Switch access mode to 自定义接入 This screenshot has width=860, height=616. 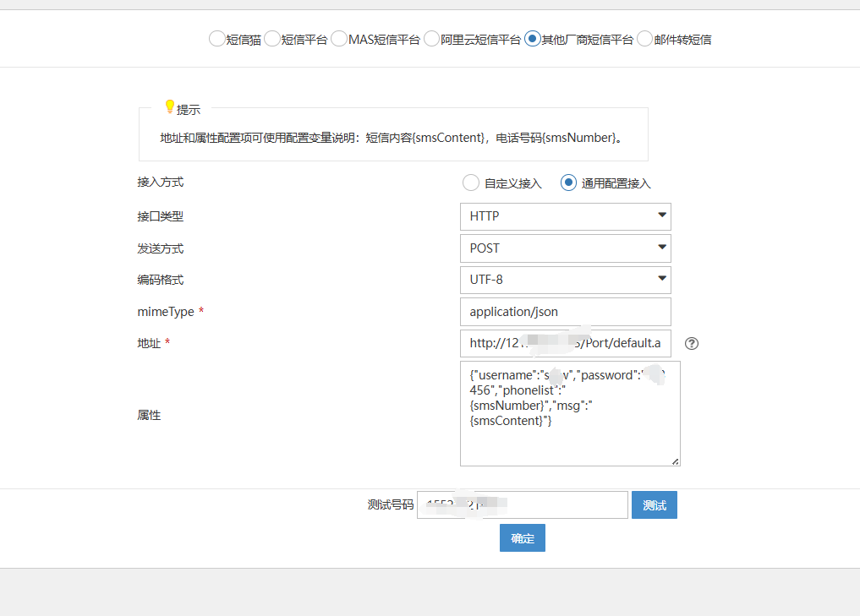point(470,183)
